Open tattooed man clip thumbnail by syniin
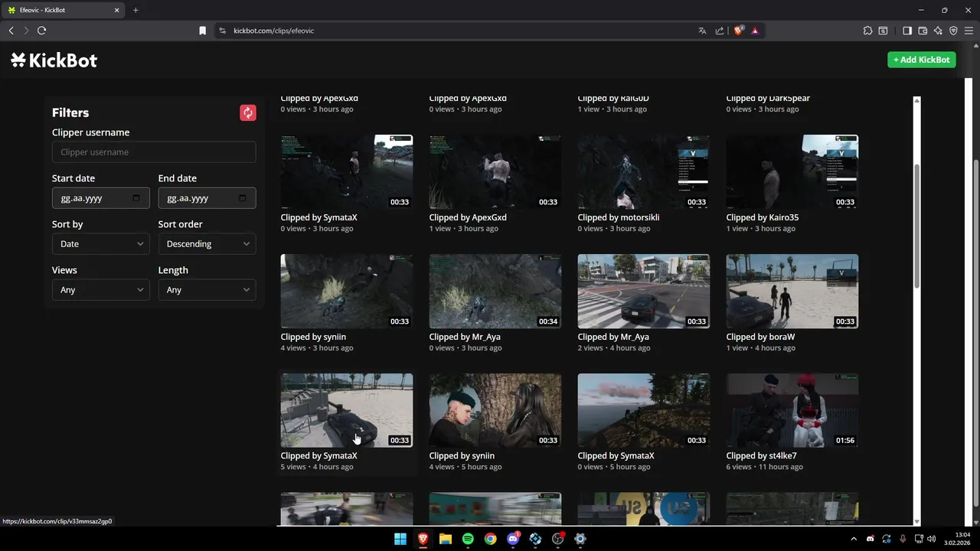Viewport: 980px width, 551px height. tap(495, 410)
